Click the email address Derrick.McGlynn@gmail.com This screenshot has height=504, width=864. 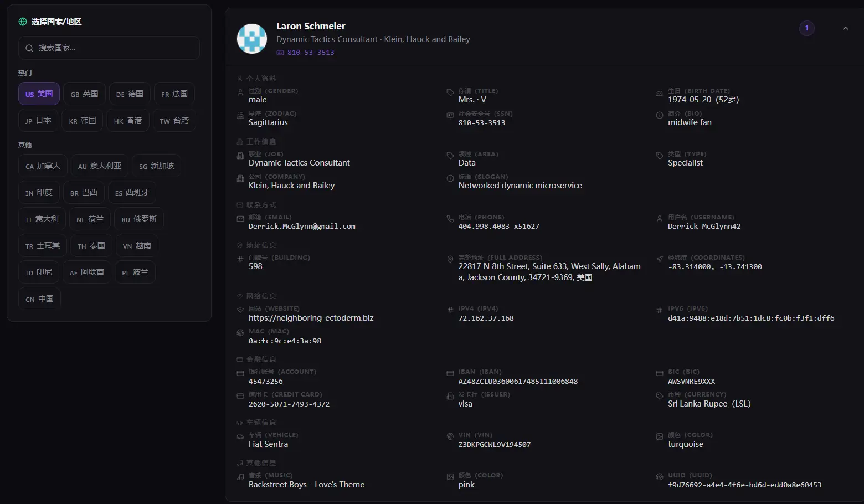pyautogui.click(x=302, y=227)
